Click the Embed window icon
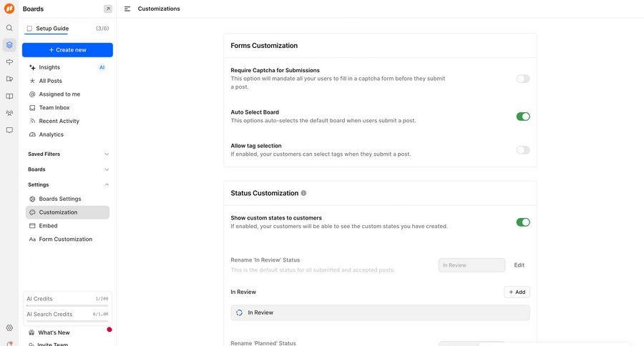The image size is (644, 346). click(x=32, y=226)
